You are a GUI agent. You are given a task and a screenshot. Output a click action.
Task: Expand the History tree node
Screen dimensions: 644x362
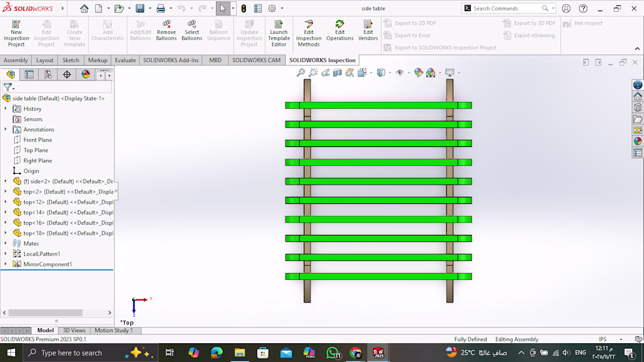(x=5, y=108)
